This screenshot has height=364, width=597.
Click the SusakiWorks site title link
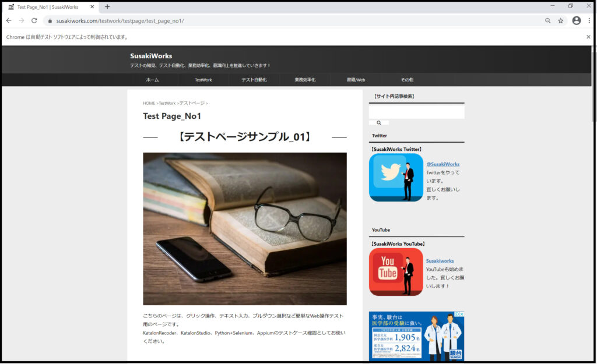coord(151,56)
